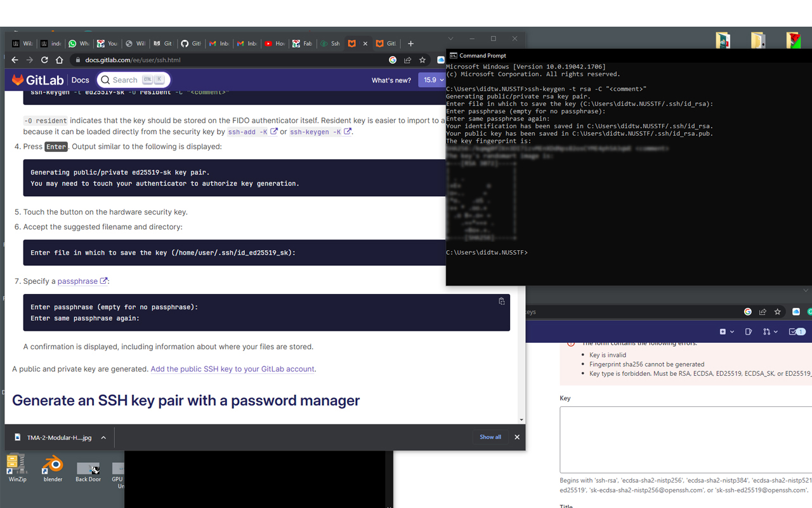Viewport: 812px width, 508px height.
Task: Click tab search chevron in browser titlebar
Action: pyautogui.click(x=450, y=39)
